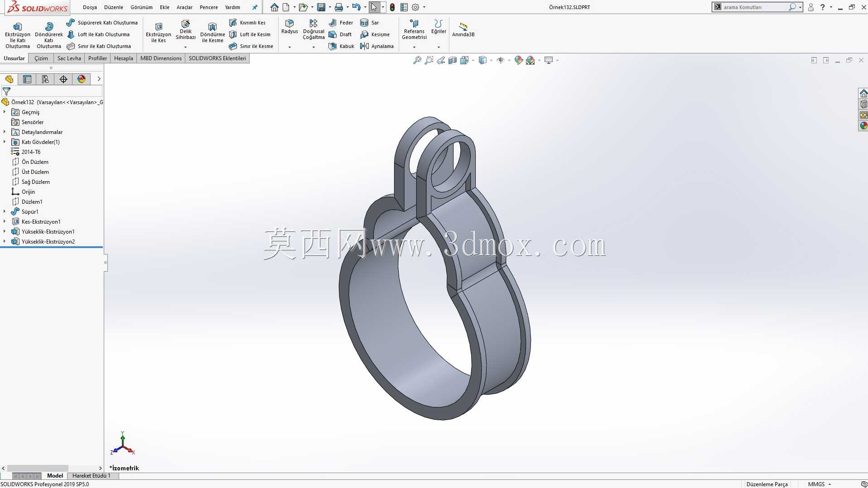Switch to SOLIDWORKS Eklentileri tab
The width and height of the screenshot is (868, 488).
tap(217, 58)
